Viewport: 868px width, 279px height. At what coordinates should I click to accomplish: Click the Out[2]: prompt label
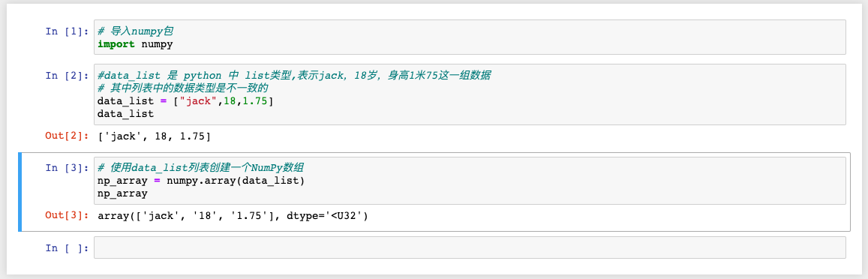tap(67, 136)
